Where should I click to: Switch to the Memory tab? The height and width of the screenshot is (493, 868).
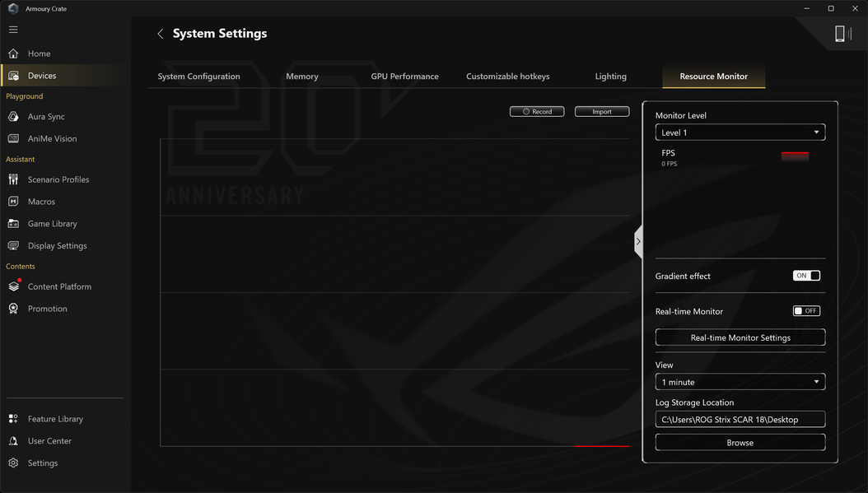pyautogui.click(x=302, y=77)
